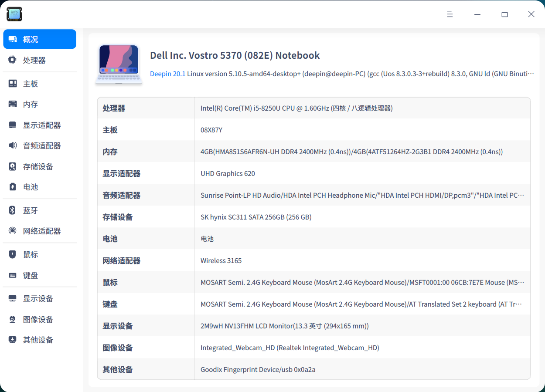The height and width of the screenshot is (392, 545).
Task: Open the 处理器 sidebar page
Action: click(x=40, y=60)
